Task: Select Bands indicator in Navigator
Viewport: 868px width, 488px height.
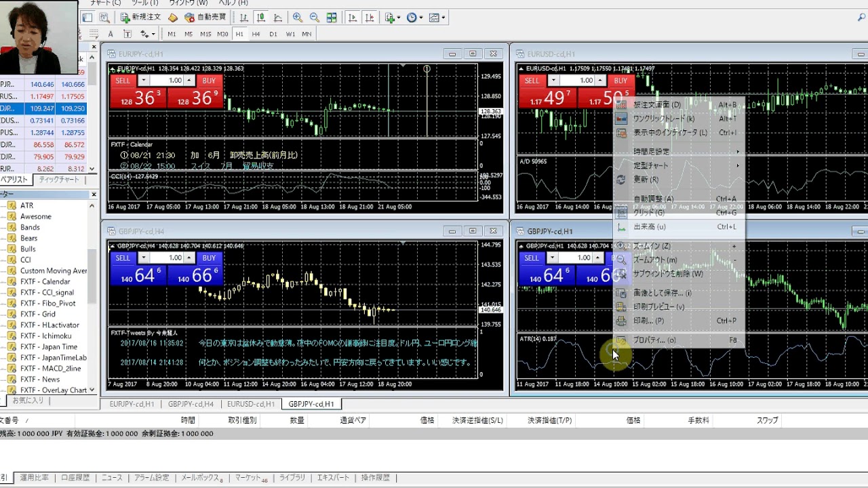Action: 30,228
